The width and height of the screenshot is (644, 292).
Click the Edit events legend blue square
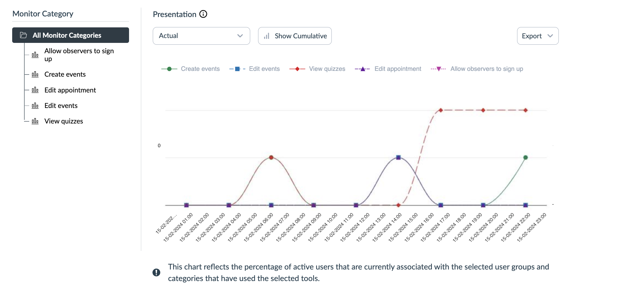(x=237, y=69)
